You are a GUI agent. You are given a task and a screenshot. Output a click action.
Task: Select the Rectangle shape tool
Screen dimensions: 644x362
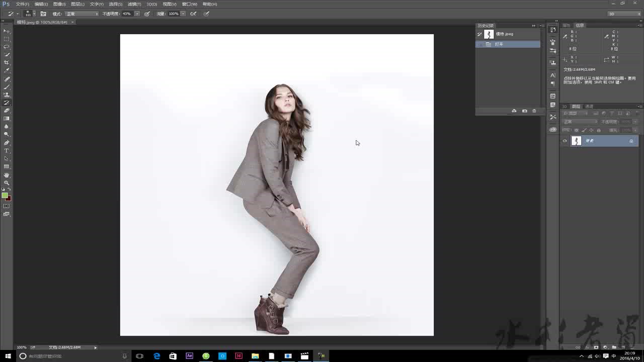[x=7, y=166]
